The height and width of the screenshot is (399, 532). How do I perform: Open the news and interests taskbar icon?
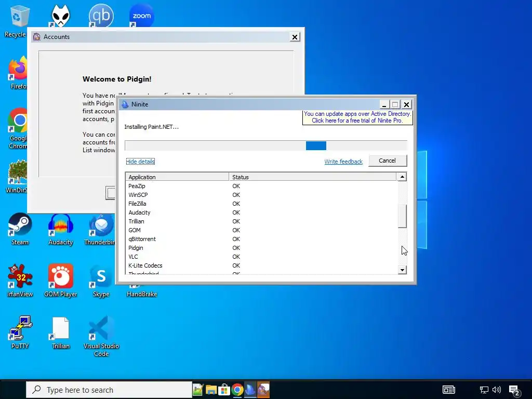[448, 390]
